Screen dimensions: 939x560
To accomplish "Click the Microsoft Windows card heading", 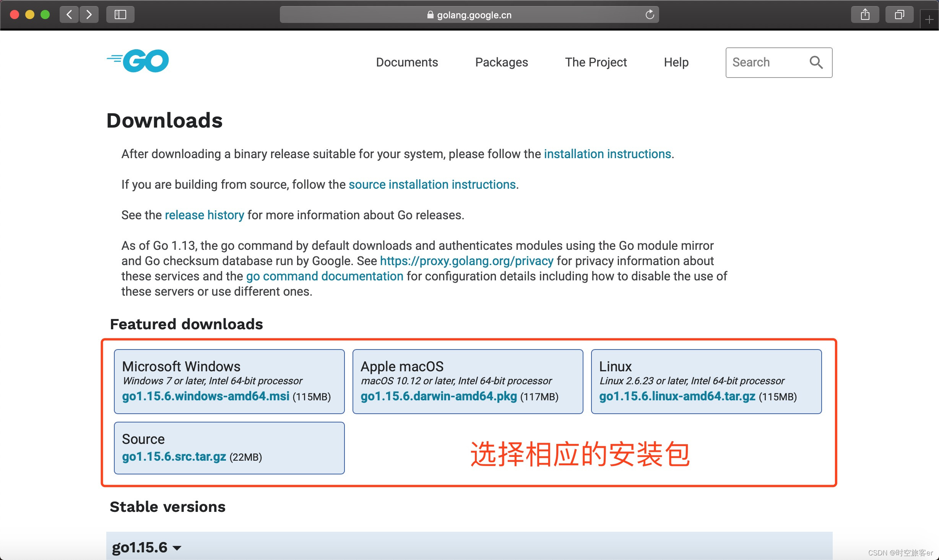I will [181, 366].
